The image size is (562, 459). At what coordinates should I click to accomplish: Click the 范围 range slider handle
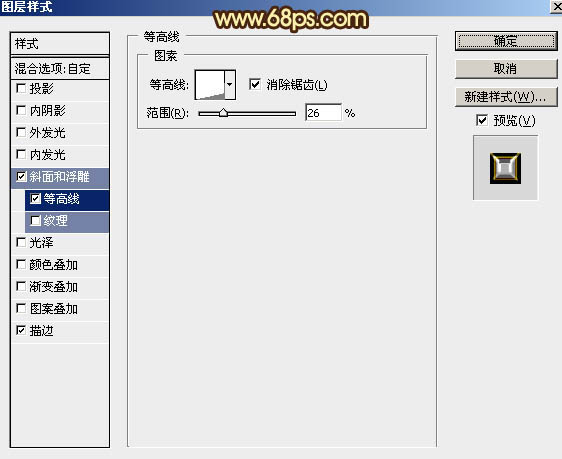click(x=223, y=113)
